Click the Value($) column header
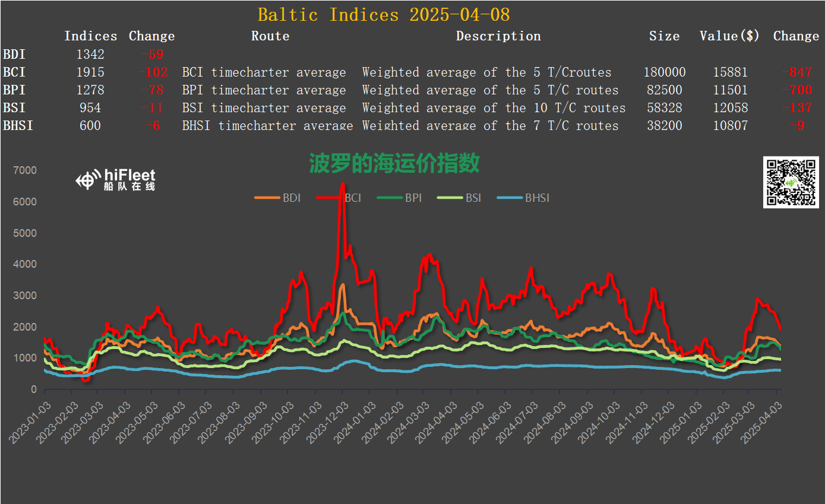825x504 pixels. click(729, 36)
